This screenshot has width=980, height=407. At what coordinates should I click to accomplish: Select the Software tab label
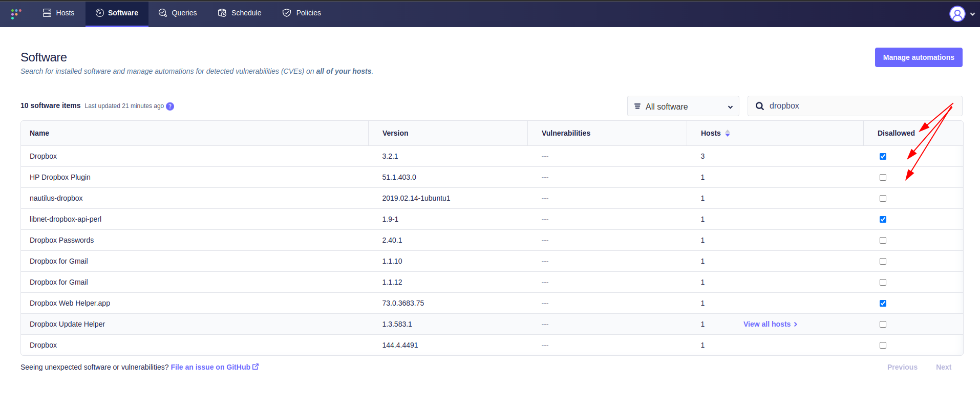pos(123,13)
